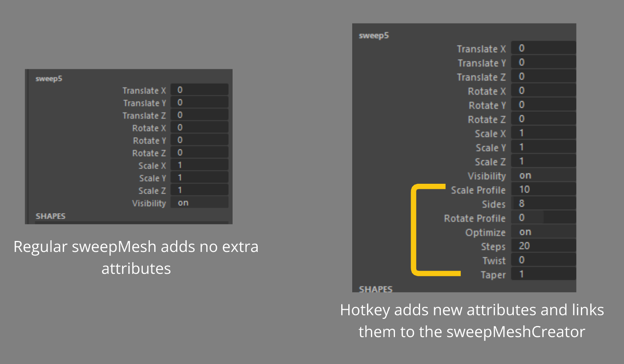Select sweep5 node name in the larger channel box
Image resolution: width=624 pixels, height=364 pixels.
coord(374,36)
